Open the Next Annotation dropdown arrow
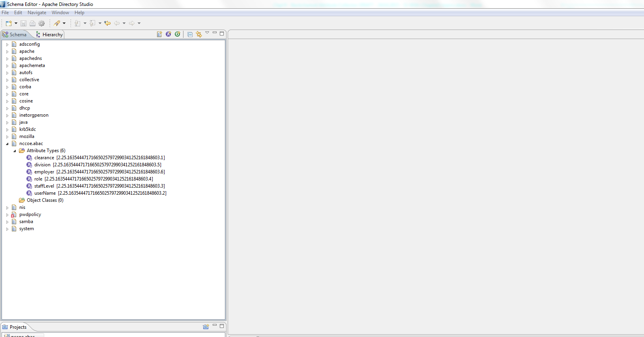644x337 pixels. pos(85,23)
